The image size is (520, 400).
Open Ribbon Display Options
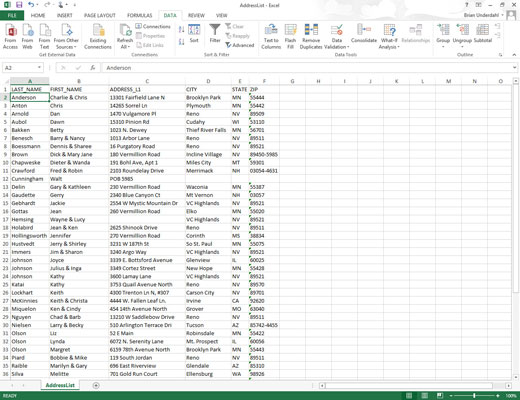click(x=478, y=5)
